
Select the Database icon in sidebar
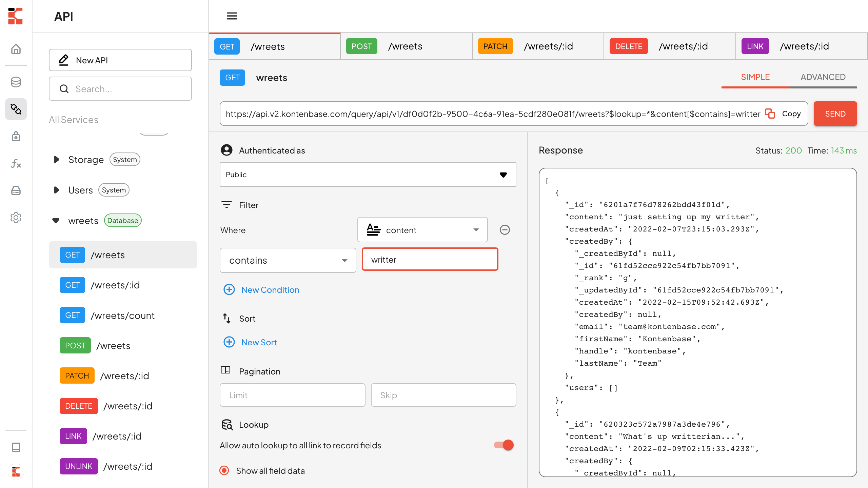click(16, 82)
